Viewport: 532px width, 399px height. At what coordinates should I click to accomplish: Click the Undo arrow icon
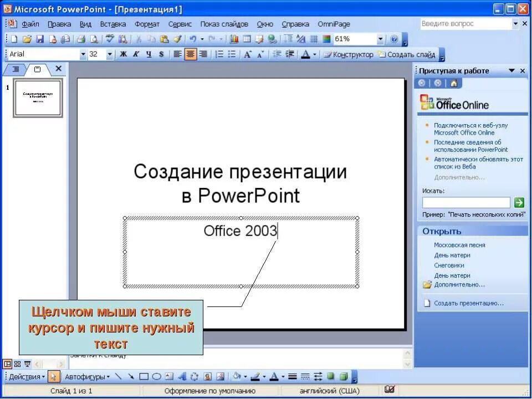click(193, 39)
